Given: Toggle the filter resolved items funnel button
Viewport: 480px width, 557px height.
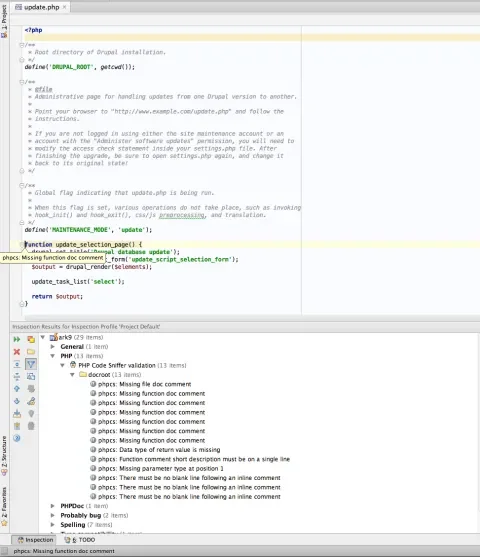Looking at the screenshot, I should click(31, 364).
